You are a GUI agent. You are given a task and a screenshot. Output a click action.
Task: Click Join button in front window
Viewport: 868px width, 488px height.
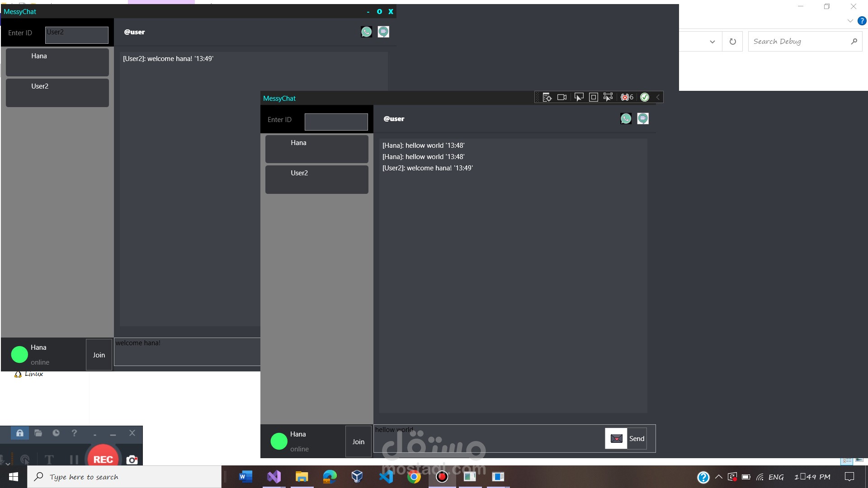coord(359,441)
